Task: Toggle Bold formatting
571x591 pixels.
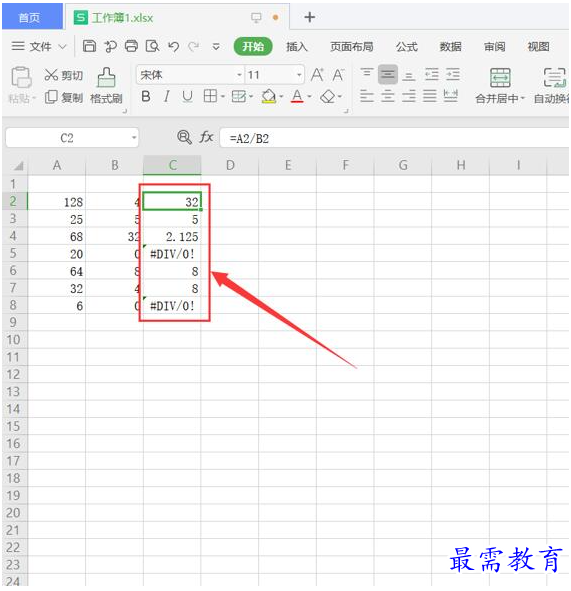Action: (x=146, y=97)
